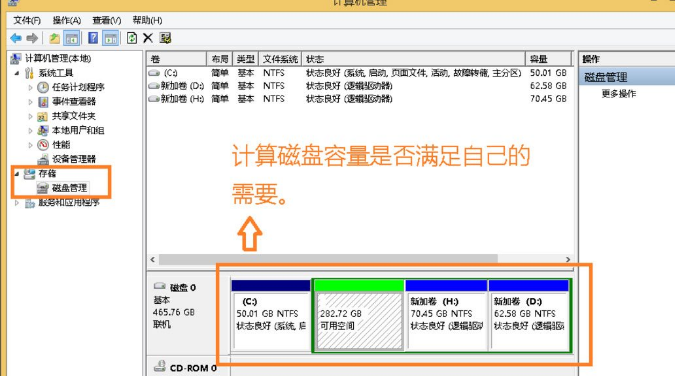The height and width of the screenshot is (376, 675).
Task: Expand the 服务和应用程序 tree node
Action: 17,202
